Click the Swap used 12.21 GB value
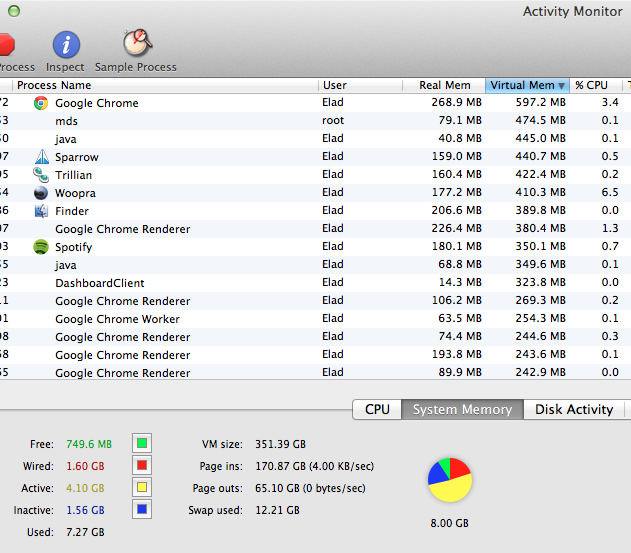This screenshot has width=631, height=553. [277, 510]
